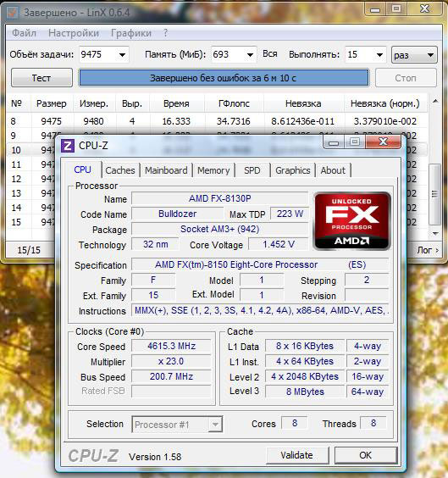Expand the Выполнять count dropdown
Image resolution: width=448 pixels, height=478 pixels.
pyautogui.click(x=379, y=55)
